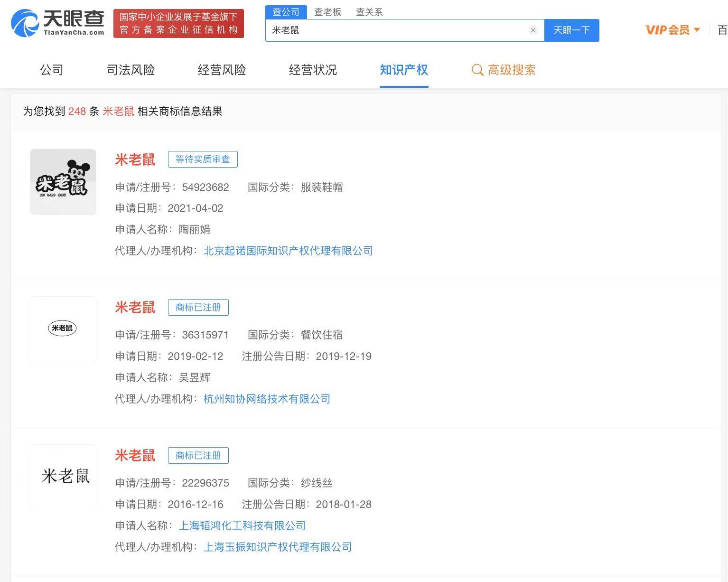Open the 司法风险 tab
728x582 pixels.
[x=131, y=70]
